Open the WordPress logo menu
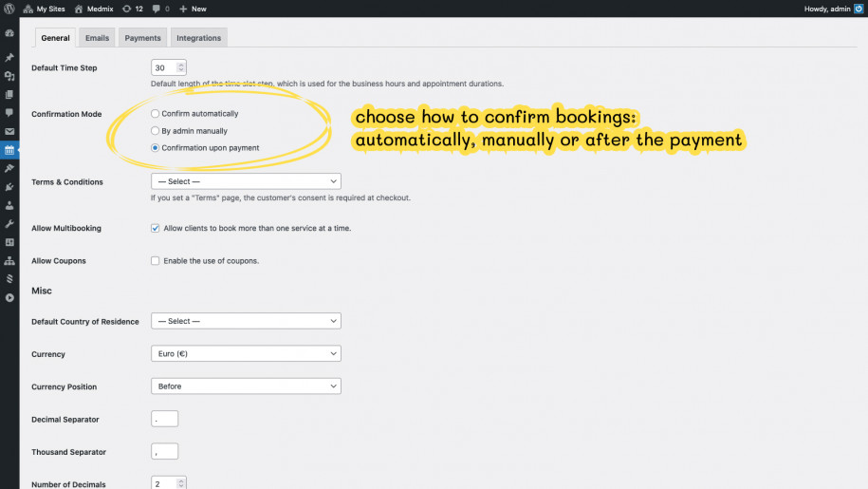The height and width of the screenshot is (489, 868). point(9,9)
